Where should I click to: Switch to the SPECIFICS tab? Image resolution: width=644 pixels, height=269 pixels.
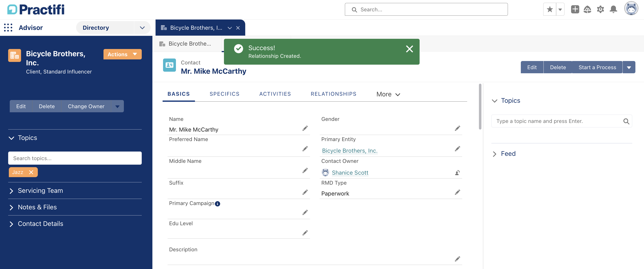(x=224, y=94)
